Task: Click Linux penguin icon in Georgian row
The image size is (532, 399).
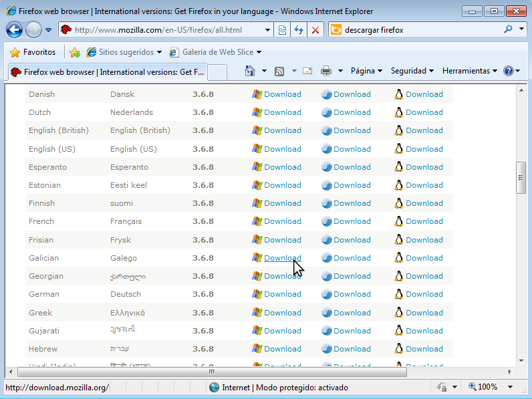Action: click(x=398, y=276)
